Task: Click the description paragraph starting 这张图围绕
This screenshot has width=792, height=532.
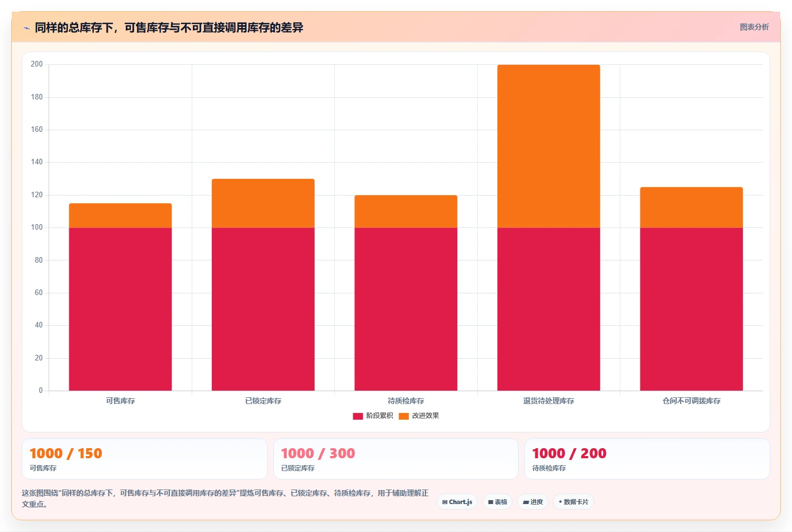Action: (225, 498)
